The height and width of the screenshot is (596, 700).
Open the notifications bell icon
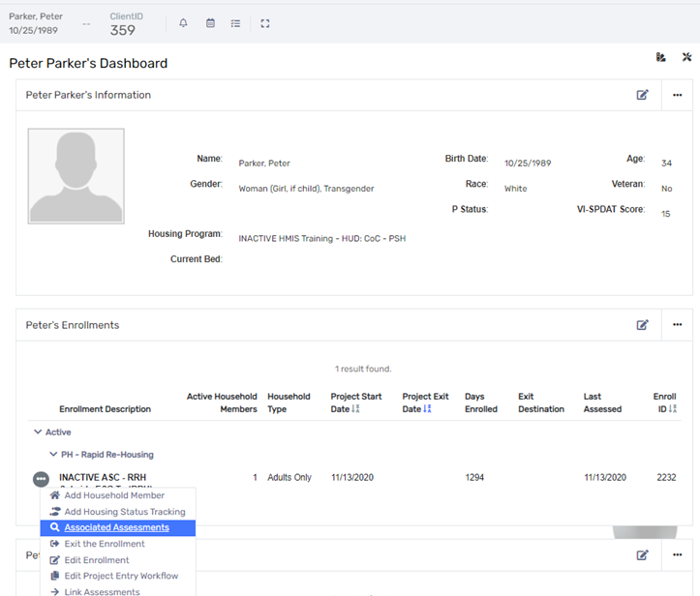pyautogui.click(x=183, y=23)
